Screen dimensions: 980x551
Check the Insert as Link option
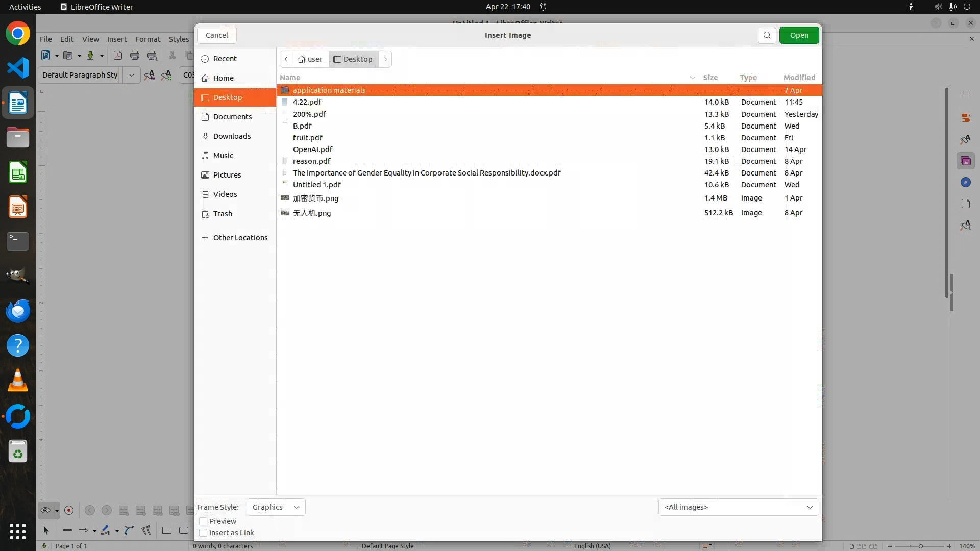coord(203,533)
